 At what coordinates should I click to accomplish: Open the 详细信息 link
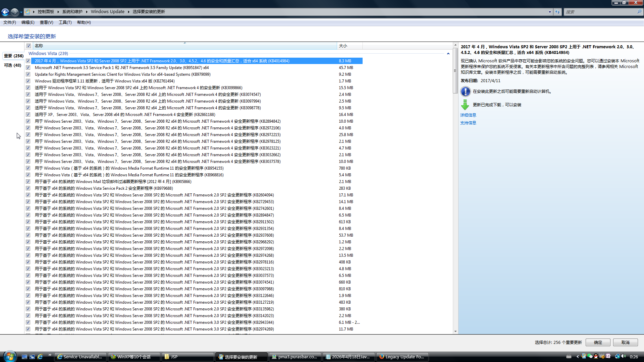(468, 115)
